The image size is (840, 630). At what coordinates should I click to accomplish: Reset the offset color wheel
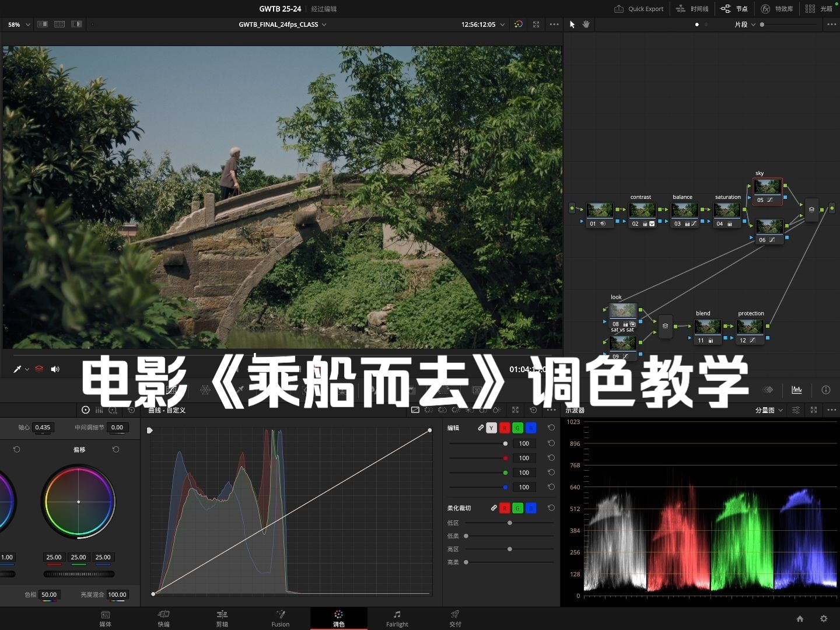(116, 450)
